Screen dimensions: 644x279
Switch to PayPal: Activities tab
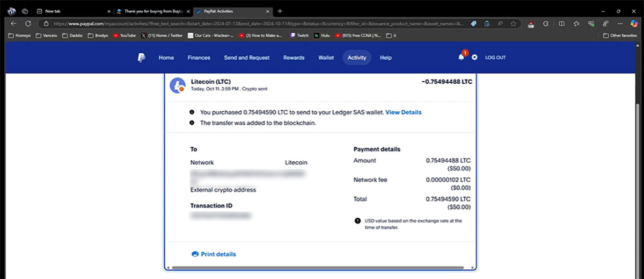(232, 11)
